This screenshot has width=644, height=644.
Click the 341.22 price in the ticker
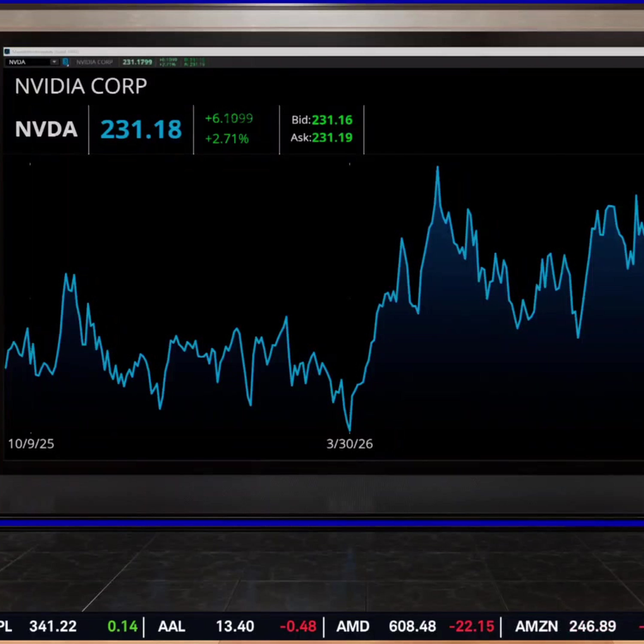53,626
